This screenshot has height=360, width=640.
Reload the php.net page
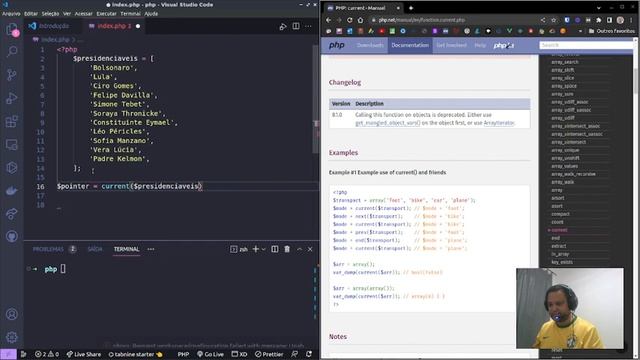tap(350, 20)
